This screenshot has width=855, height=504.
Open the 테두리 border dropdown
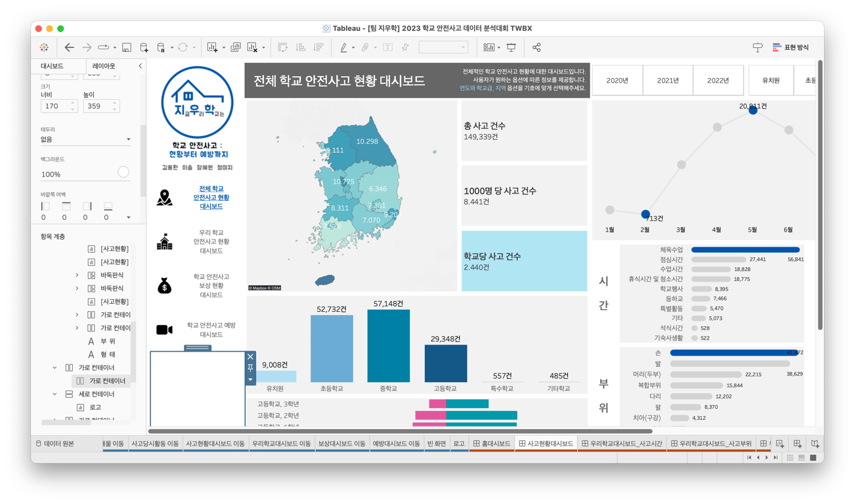(x=85, y=139)
